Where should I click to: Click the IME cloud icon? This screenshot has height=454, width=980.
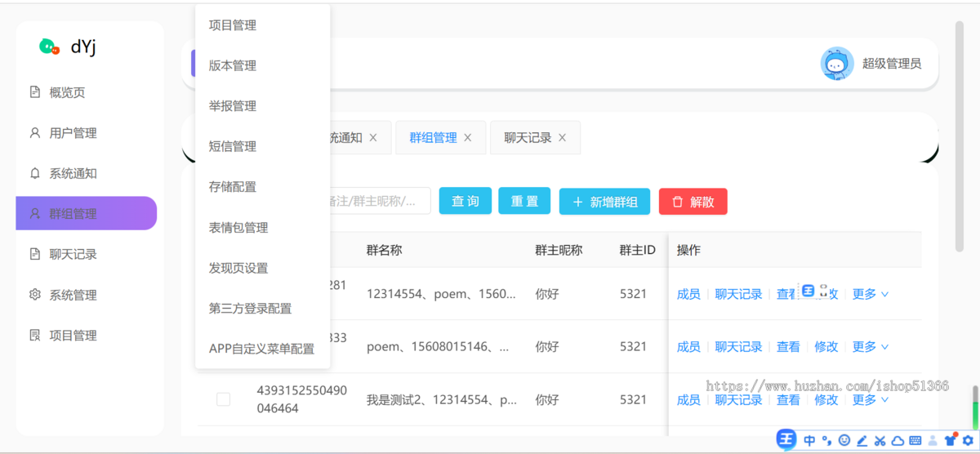pyautogui.click(x=898, y=440)
